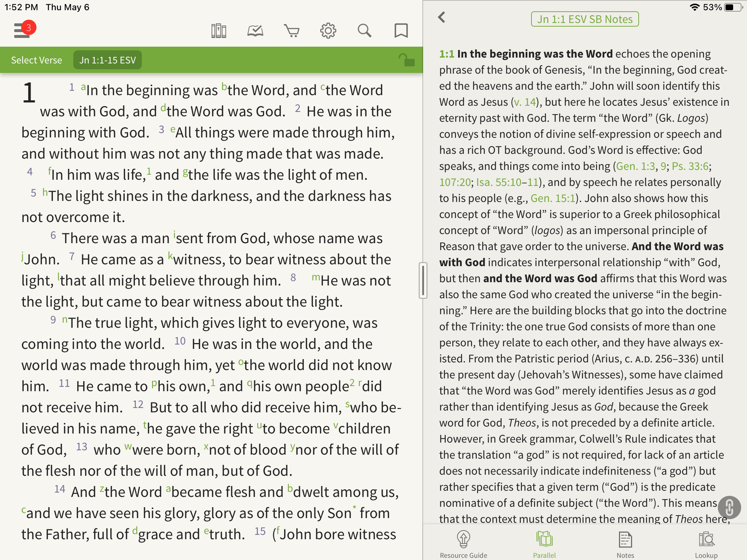Grab the split-pane divider handle
Image resolution: width=747 pixels, height=560 pixels.
[423, 280]
